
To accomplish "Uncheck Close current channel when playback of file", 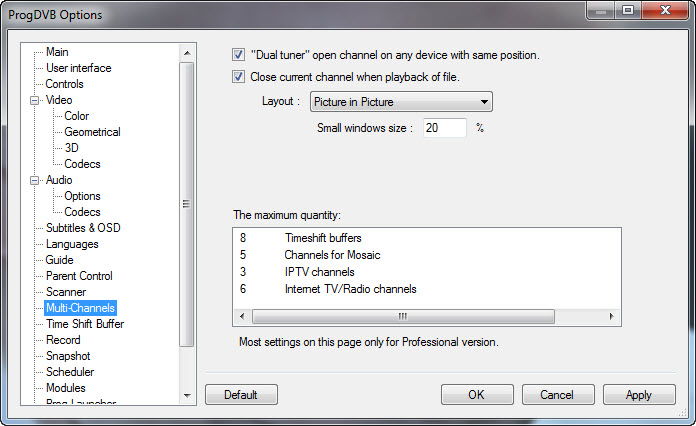I will 239,76.
